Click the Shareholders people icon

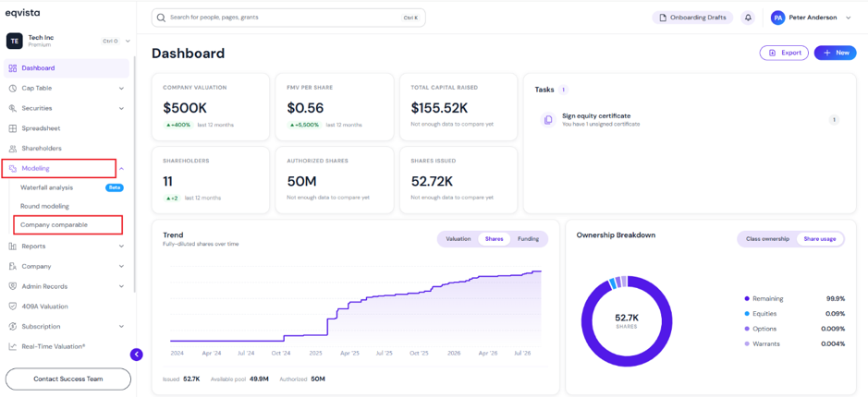[x=13, y=149]
